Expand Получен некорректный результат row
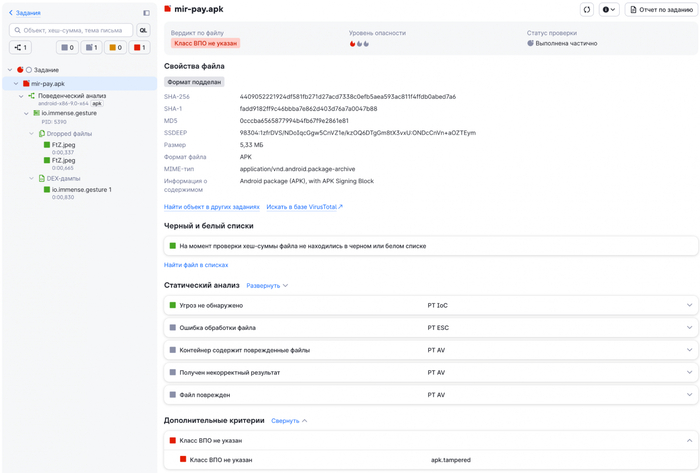 pos(431,373)
